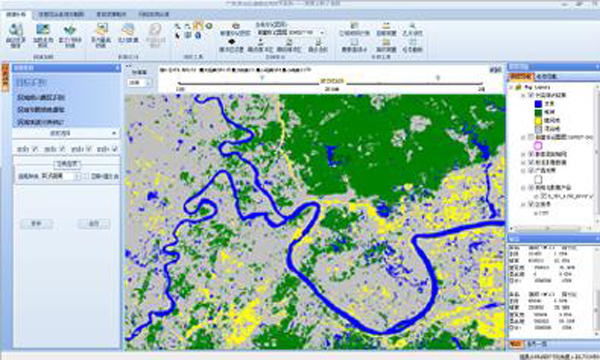Click the blue globe full-extent tool icon
The image size is (600, 360).
click(198, 36)
